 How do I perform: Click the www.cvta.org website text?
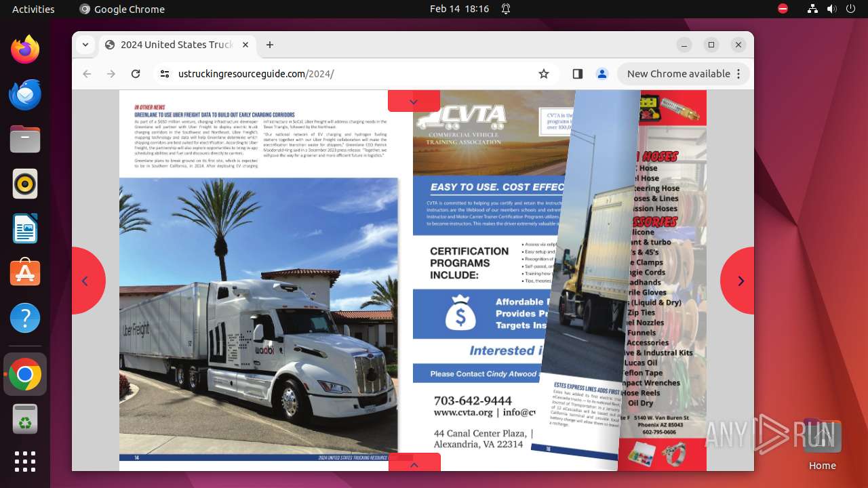[x=463, y=412]
